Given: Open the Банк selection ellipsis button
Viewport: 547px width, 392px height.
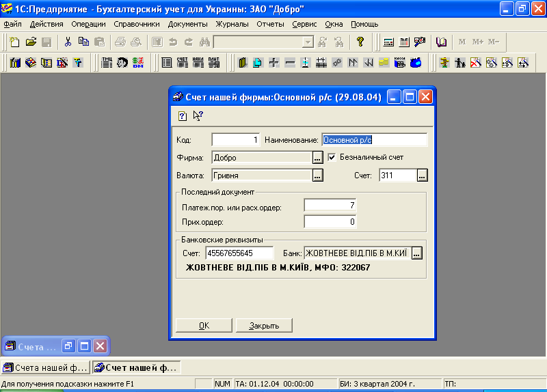Looking at the screenshot, I should (417, 253).
